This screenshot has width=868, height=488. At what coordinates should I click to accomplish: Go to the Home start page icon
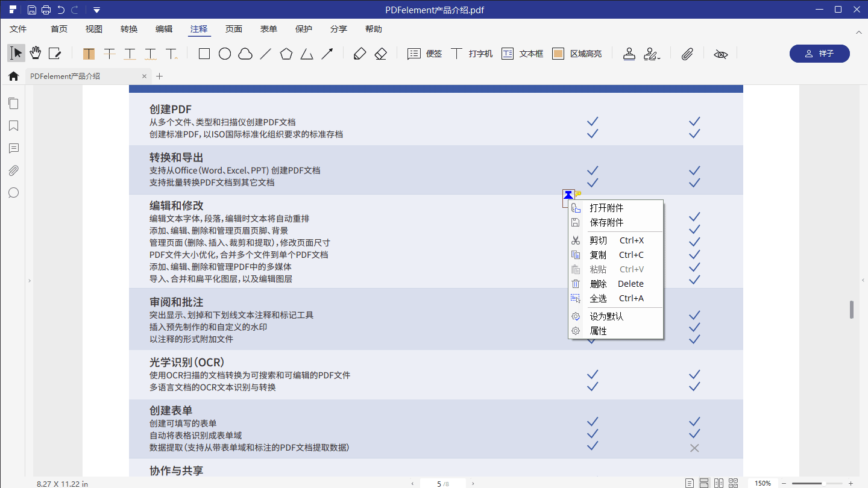coord(13,77)
